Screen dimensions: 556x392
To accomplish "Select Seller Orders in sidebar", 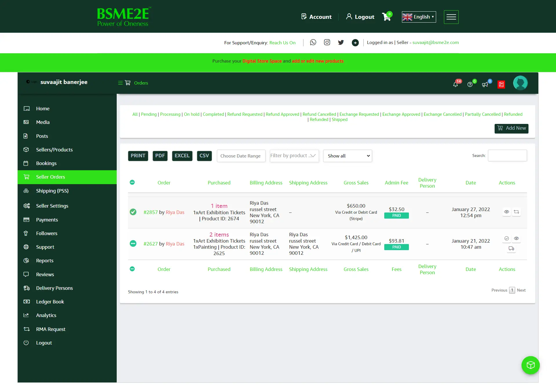I will click(67, 177).
